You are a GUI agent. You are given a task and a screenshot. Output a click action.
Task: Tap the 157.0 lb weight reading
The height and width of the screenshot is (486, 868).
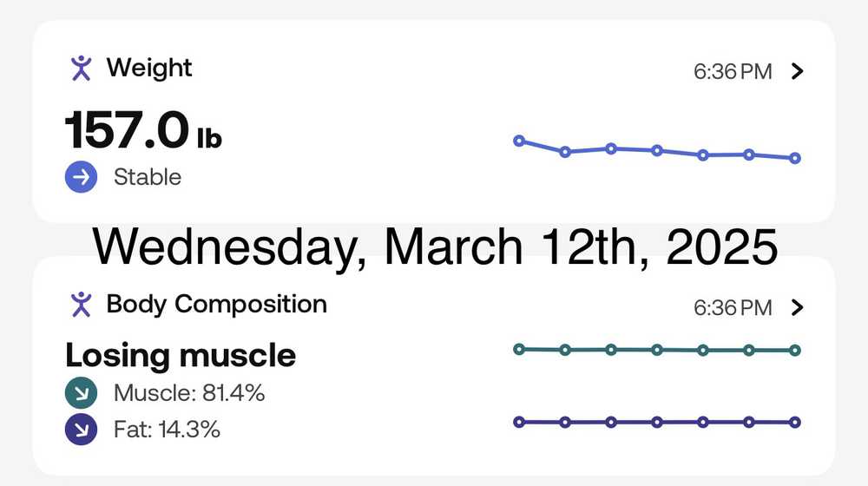(143, 132)
